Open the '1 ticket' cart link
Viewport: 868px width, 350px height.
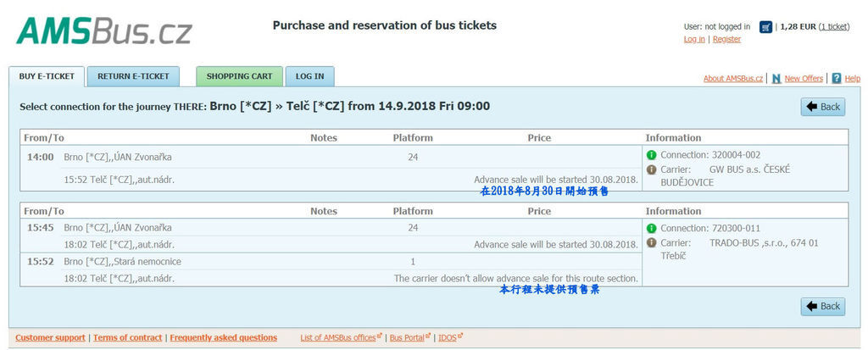pos(833,26)
